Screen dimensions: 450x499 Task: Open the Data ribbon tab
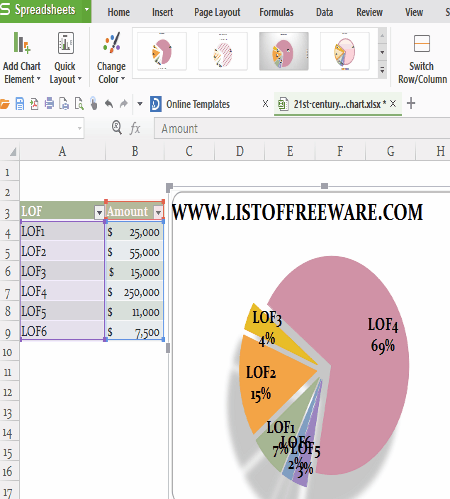324,12
